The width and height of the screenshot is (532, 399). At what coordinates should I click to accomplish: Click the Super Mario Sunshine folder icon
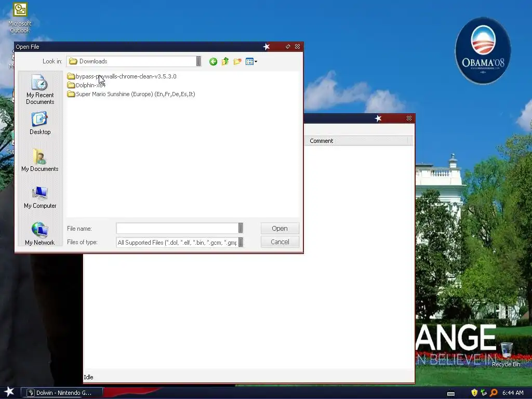coord(71,94)
